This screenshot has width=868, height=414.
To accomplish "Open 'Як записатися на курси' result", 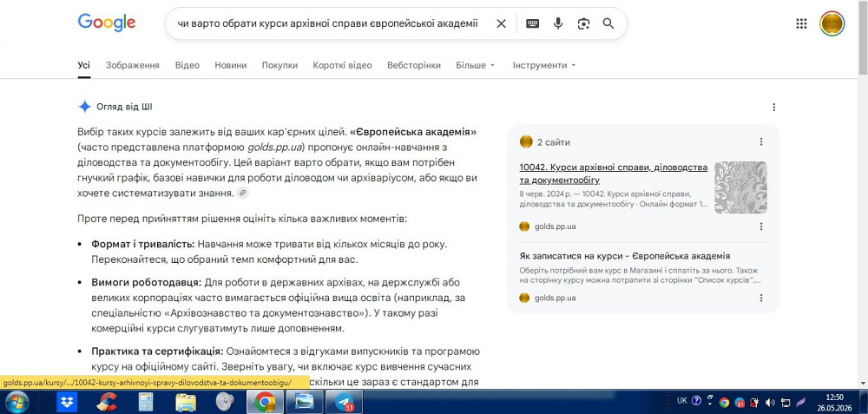I will pyautogui.click(x=625, y=256).
